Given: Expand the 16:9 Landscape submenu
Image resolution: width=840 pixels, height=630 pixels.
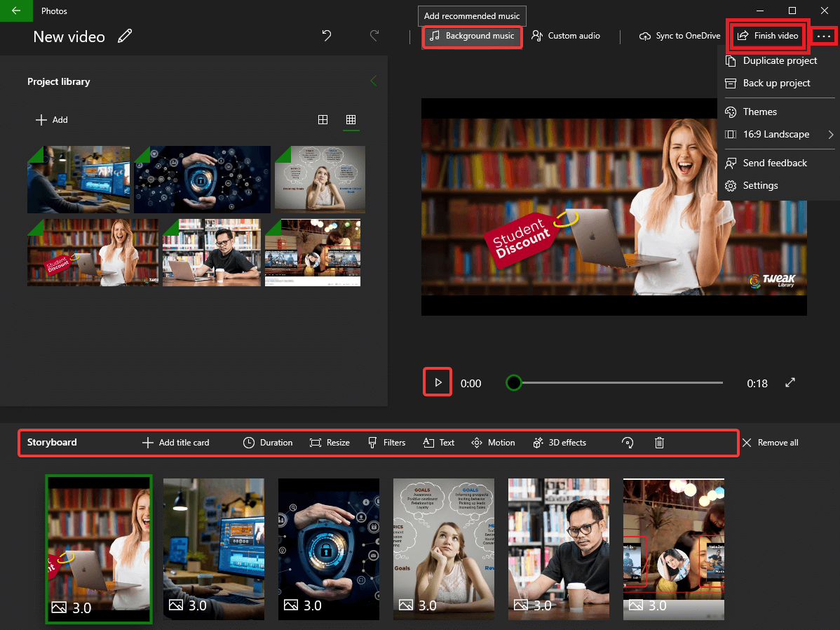Looking at the screenshot, I should 778,134.
